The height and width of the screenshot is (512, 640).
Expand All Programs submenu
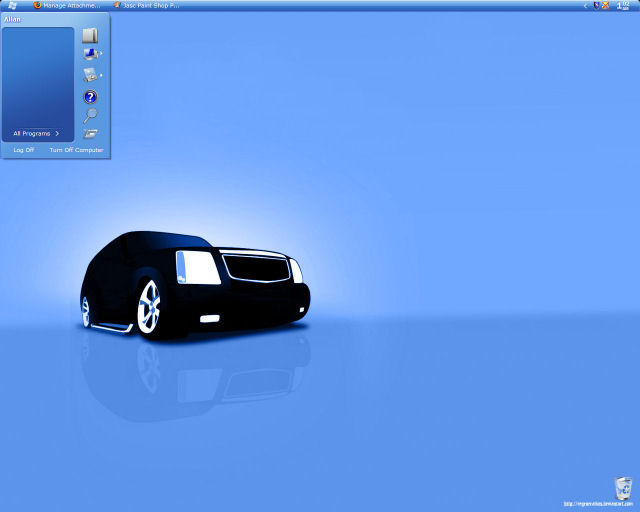click(x=36, y=134)
